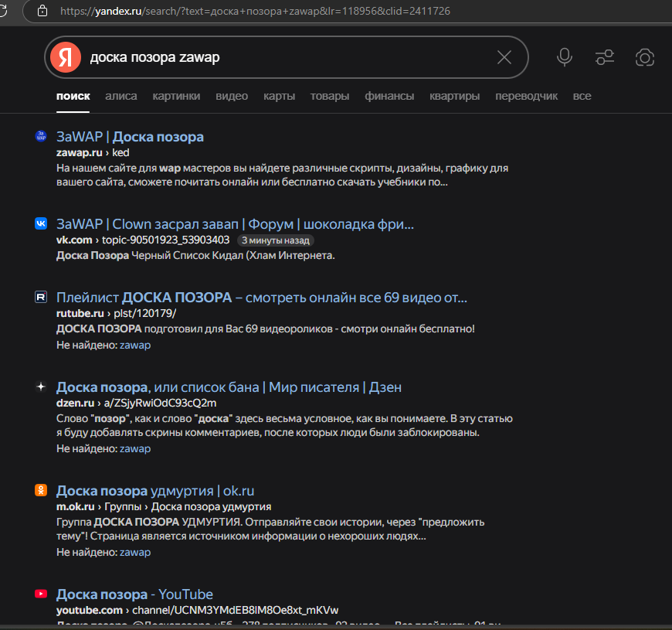Open the 'видео' tab

tap(232, 96)
